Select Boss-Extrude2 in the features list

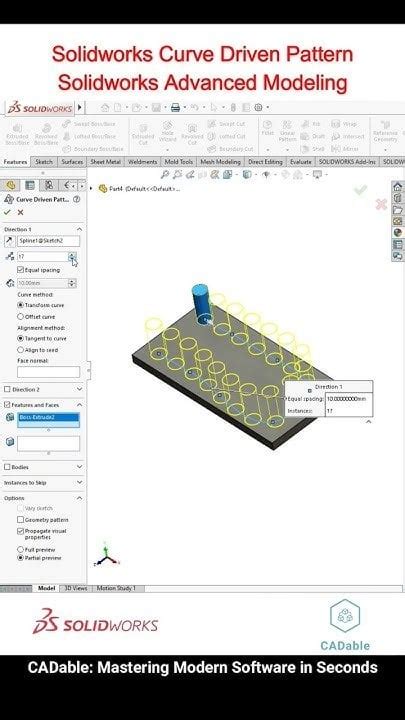48,417
